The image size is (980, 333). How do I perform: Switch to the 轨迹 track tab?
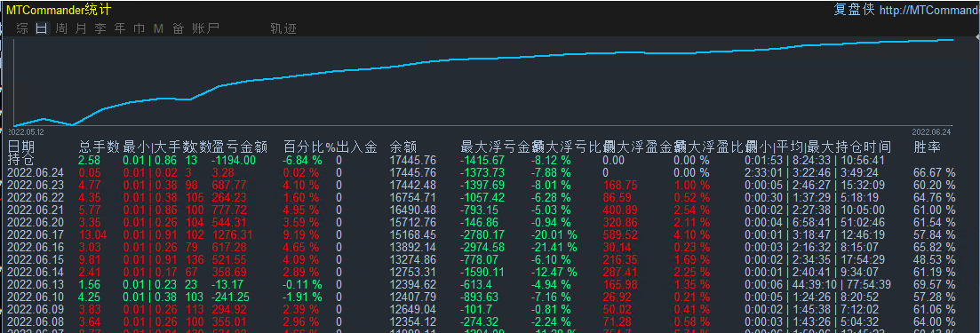tap(283, 28)
